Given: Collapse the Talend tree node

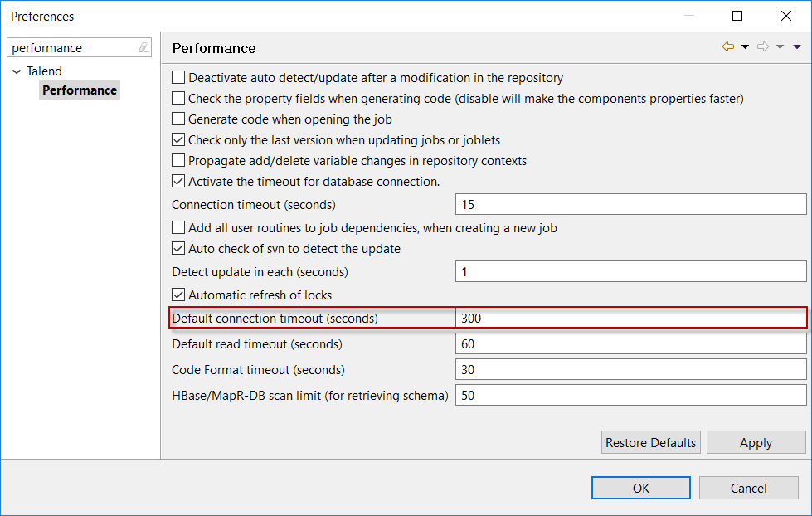Looking at the screenshot, I should tap(17, 71).
